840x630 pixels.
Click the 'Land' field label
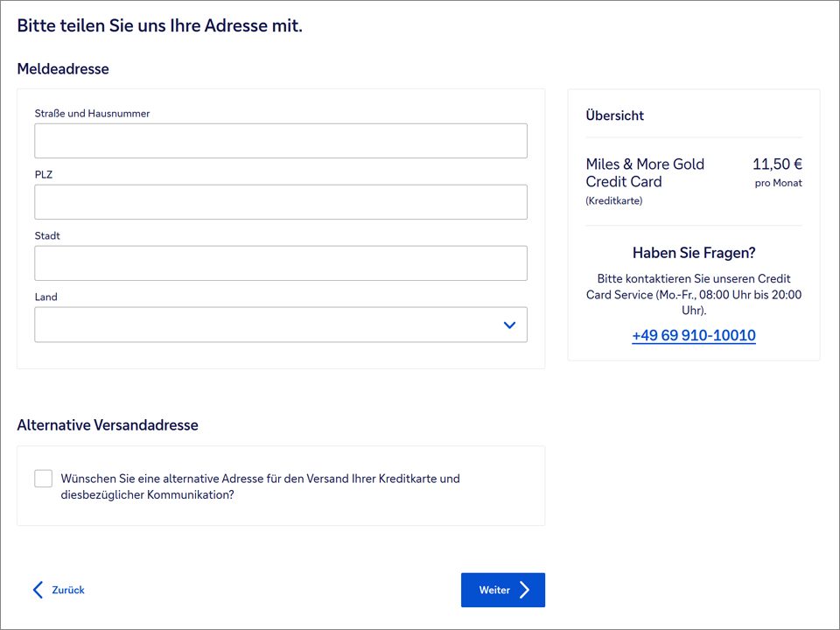tap(45, 297)
